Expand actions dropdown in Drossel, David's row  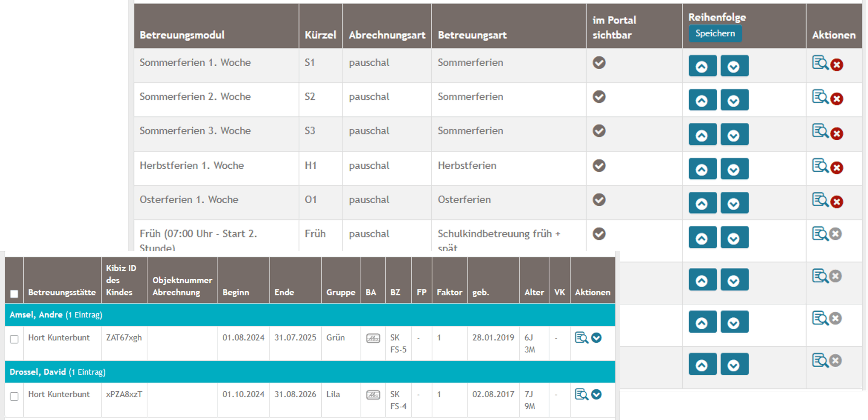pyautogui.click(x=596, y=394)
